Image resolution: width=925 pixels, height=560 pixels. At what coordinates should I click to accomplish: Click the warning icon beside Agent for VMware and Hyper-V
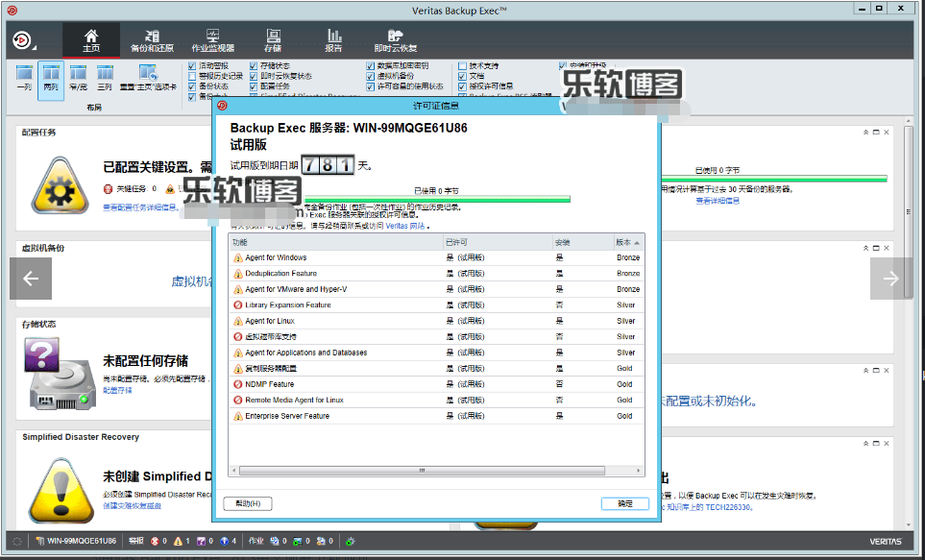pos(238,290)
